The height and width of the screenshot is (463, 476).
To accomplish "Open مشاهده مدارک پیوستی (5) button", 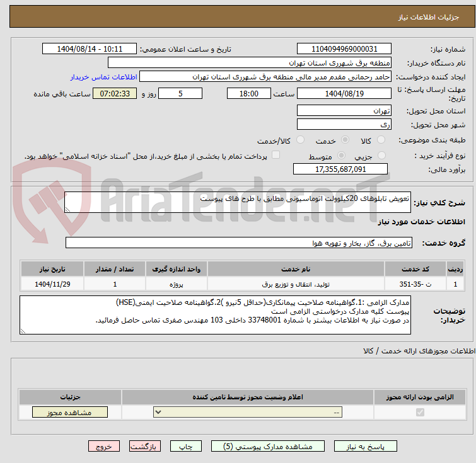I will click(x=268, y=447).
